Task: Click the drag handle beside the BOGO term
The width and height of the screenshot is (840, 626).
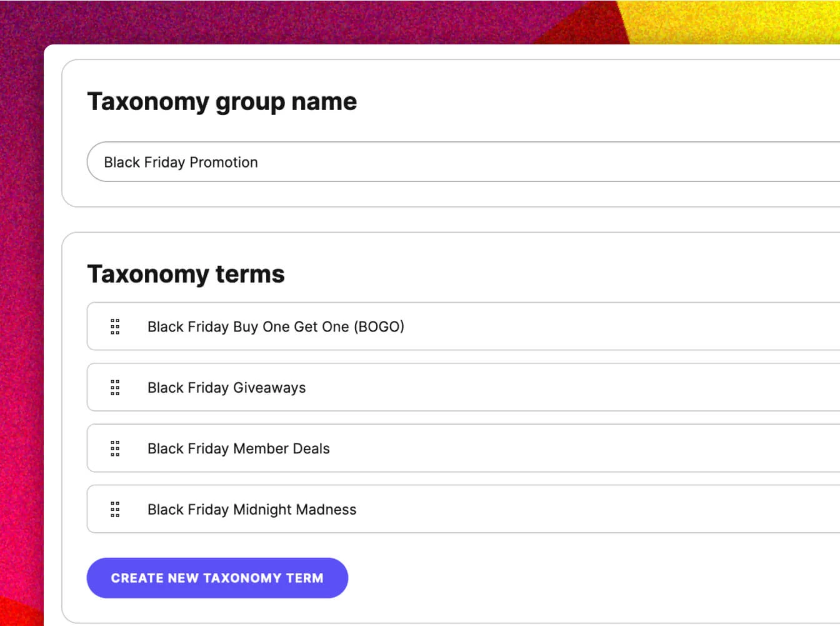Action: [x=115, y=326]
